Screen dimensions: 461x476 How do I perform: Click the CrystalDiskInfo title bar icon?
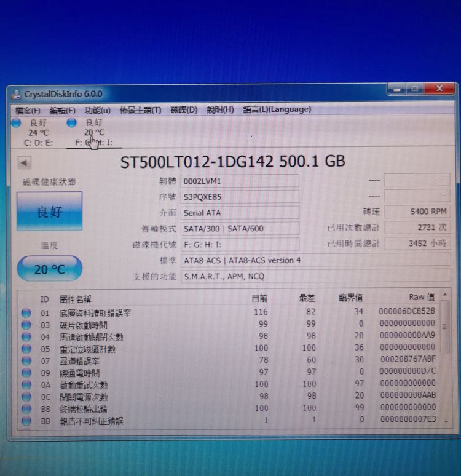[17, 94]
